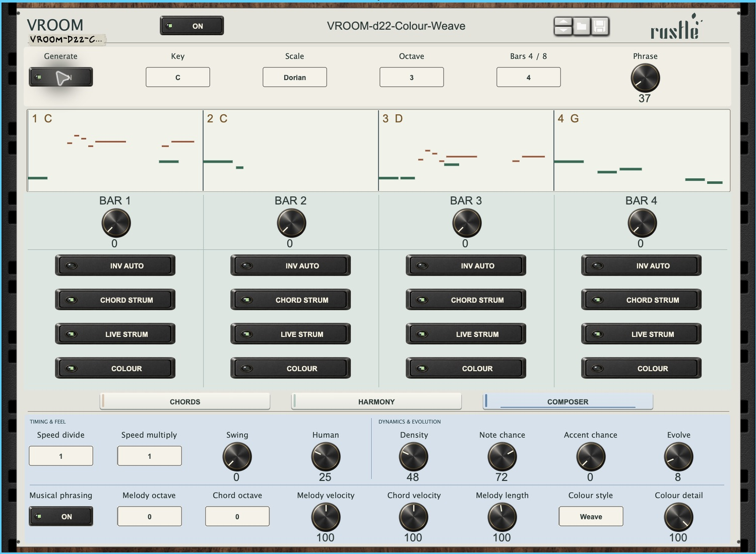Click the BAR 1 knob
The image size is (756, 554).
click(116, 223)
